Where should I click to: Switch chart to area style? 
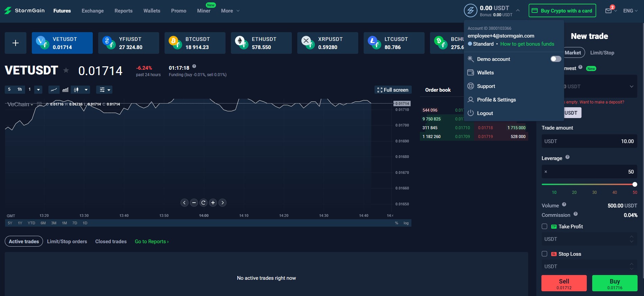coord(65,90)
